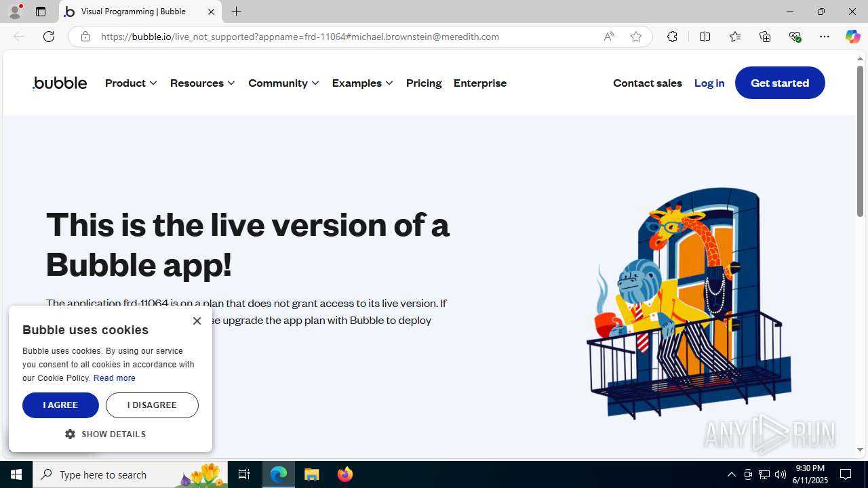Open network status tray icon
Image resolution: width=868 pixels, height=488 pixels.
764,474
